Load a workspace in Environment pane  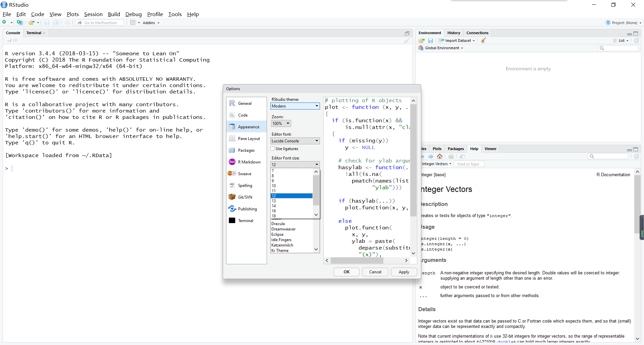coord(422,41)
